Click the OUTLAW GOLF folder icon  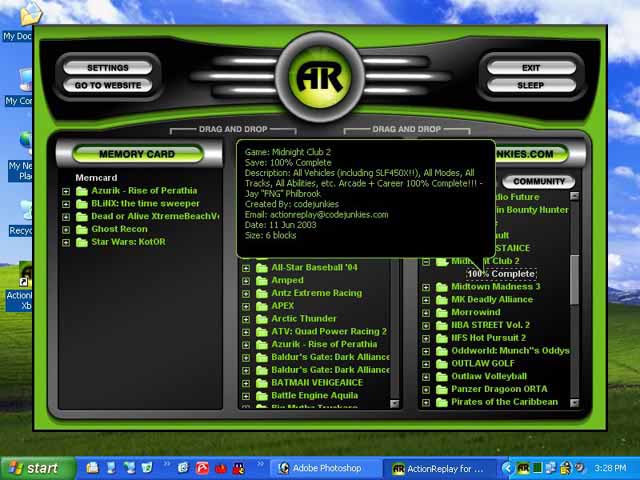coord(442,364)
